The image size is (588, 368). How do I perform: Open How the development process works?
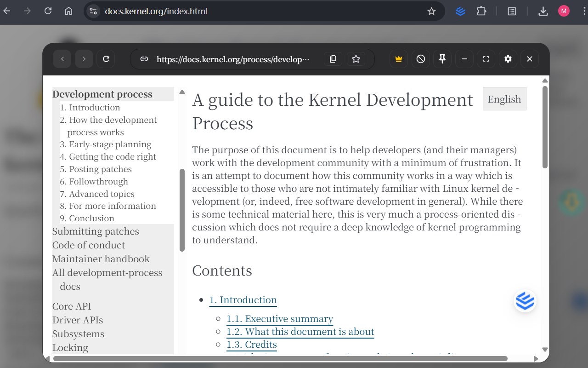pos(108,126)
